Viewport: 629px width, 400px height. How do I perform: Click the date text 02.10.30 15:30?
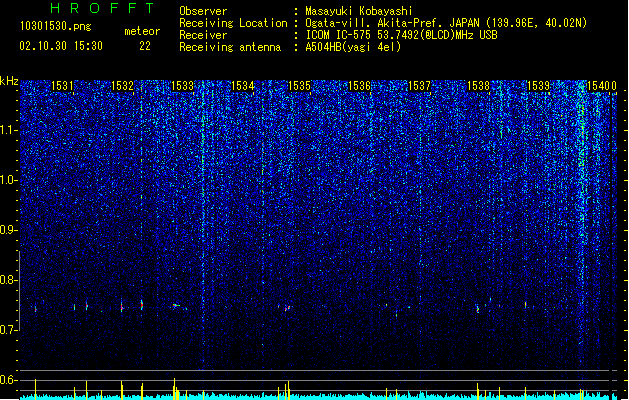61,46
